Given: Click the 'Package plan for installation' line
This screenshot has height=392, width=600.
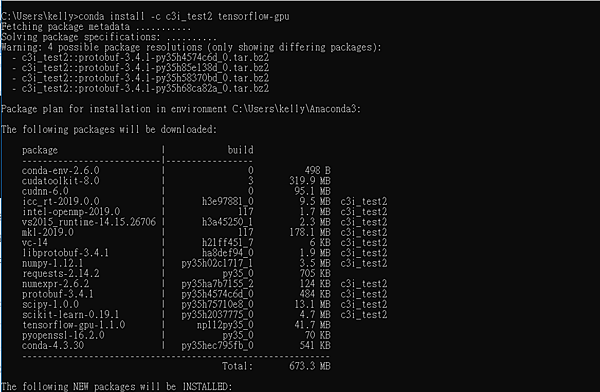Looking at the screenshot, I should pos(181,109).
